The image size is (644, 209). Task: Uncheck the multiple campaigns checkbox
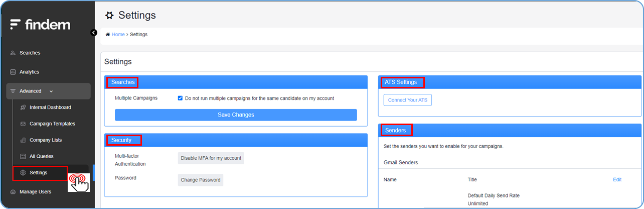(180, 98)
